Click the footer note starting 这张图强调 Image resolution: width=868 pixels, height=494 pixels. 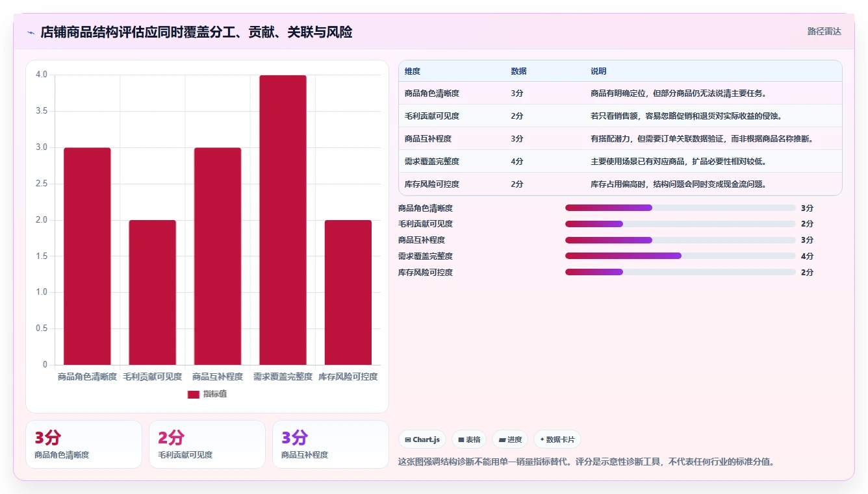(585, 462)
